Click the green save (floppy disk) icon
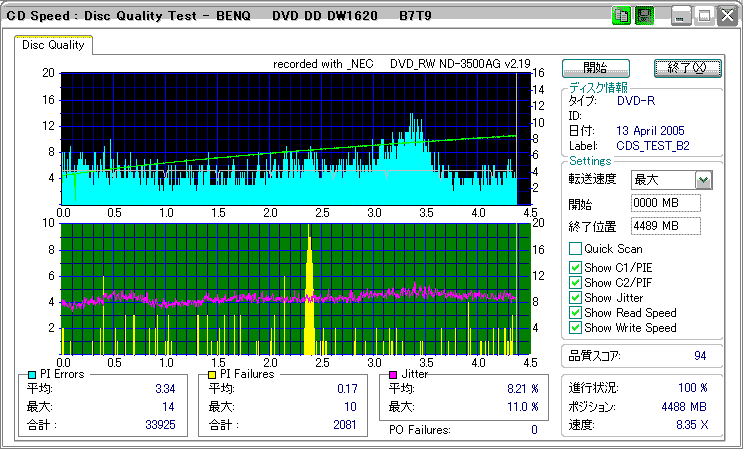This screenshot has height=449, width=743. (x=644, y=16)
